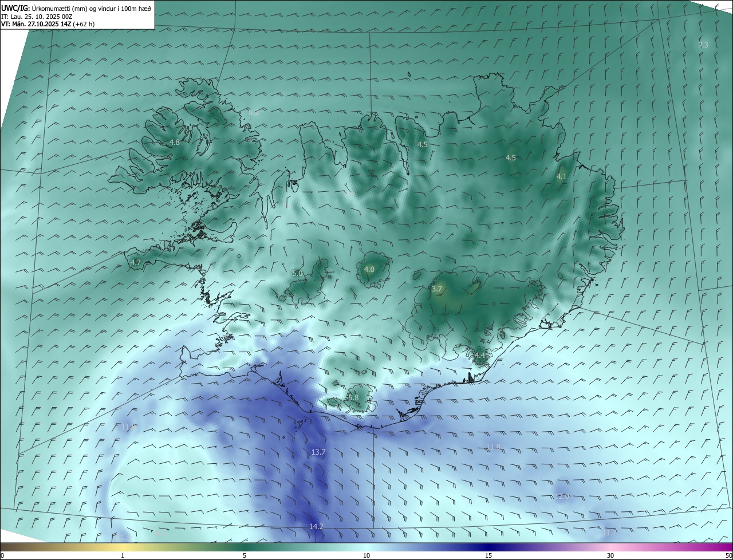The image size is (733, 560).
Task: Select the 5.8 value on the southern glacier
Action: coord(353,397)
